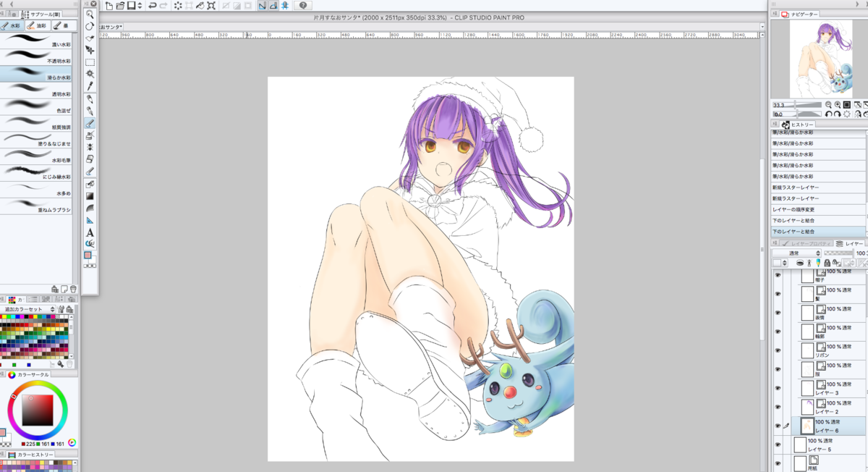
Task: Hide the 帽子 layer via eye icon
Action: [778, 276]
